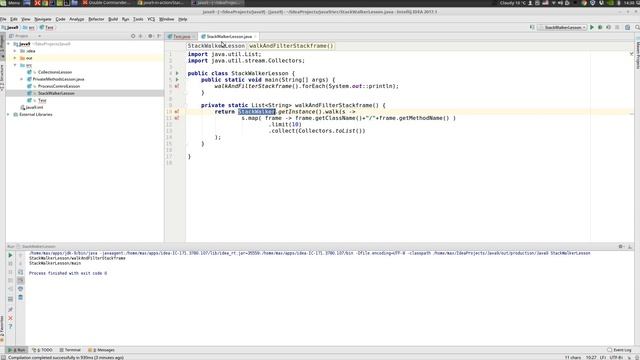Image resolution: width=640 pixels, height=360 pixels.
Task: Click the build project icon left of the run configuration
Action: click(532, 27)
